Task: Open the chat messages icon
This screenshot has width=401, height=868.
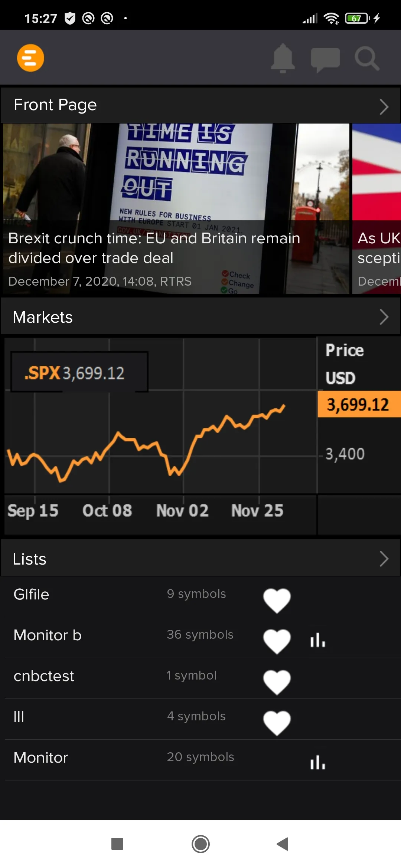Action: [x=325, y=59]
